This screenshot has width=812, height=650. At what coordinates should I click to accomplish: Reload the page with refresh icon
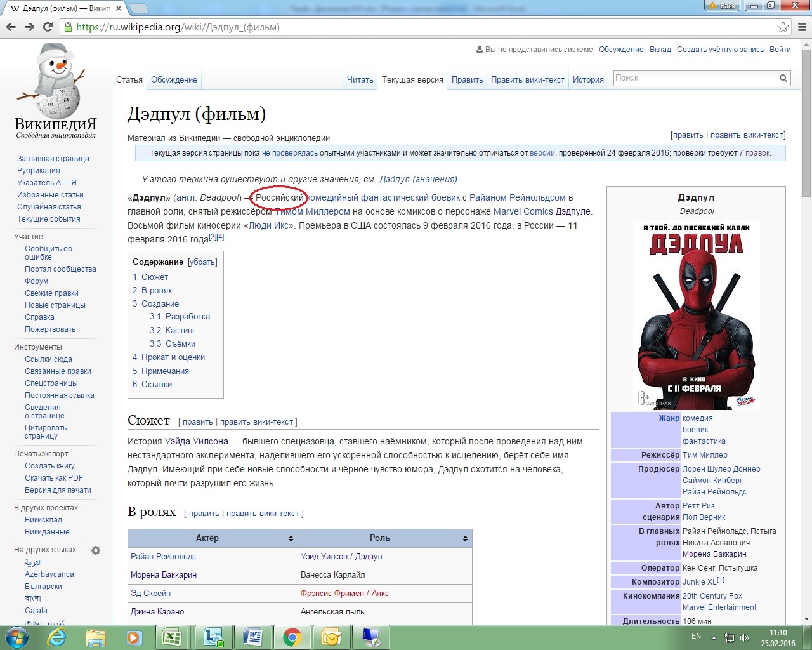48,27
